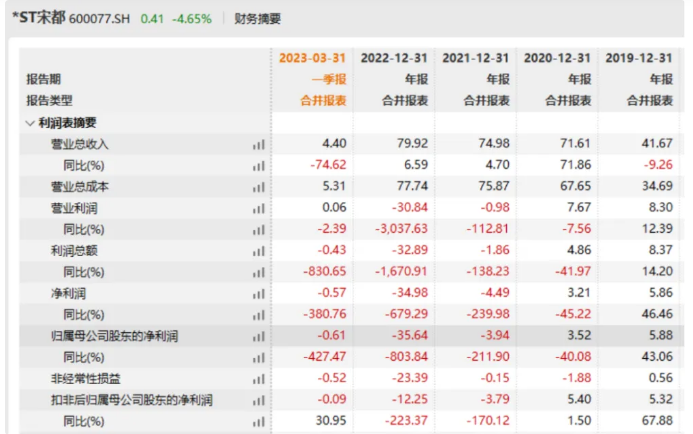Open chart icon for 同比(%) under 营业利润
The image size is (693, 434).
[x=259, y=230]
